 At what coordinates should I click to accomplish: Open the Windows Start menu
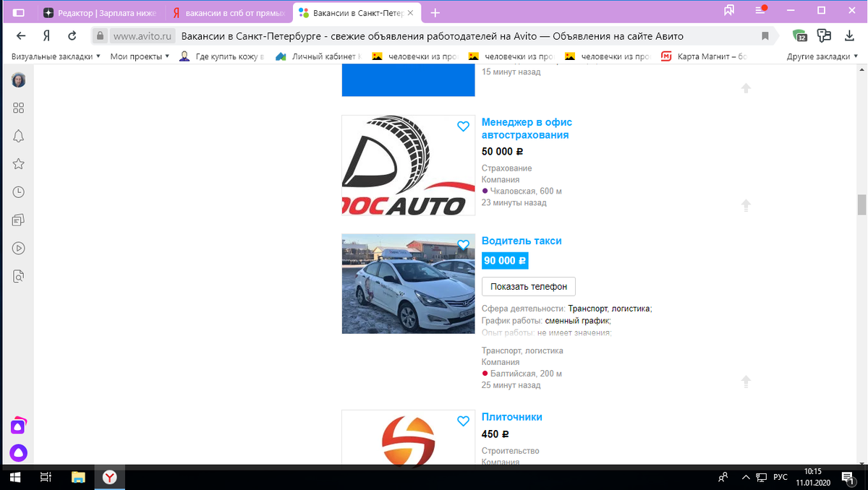click(x=16, y=477)
